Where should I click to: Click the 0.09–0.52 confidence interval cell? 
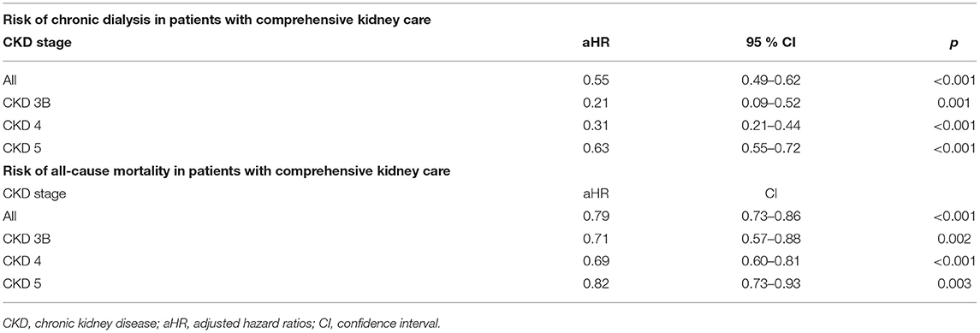[768, 103]
